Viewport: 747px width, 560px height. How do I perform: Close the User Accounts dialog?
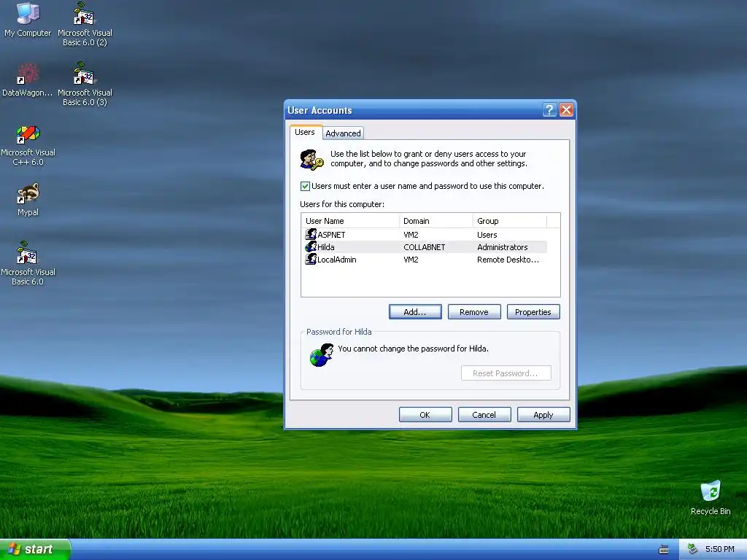pyautogui.click(x=566, y=110)
